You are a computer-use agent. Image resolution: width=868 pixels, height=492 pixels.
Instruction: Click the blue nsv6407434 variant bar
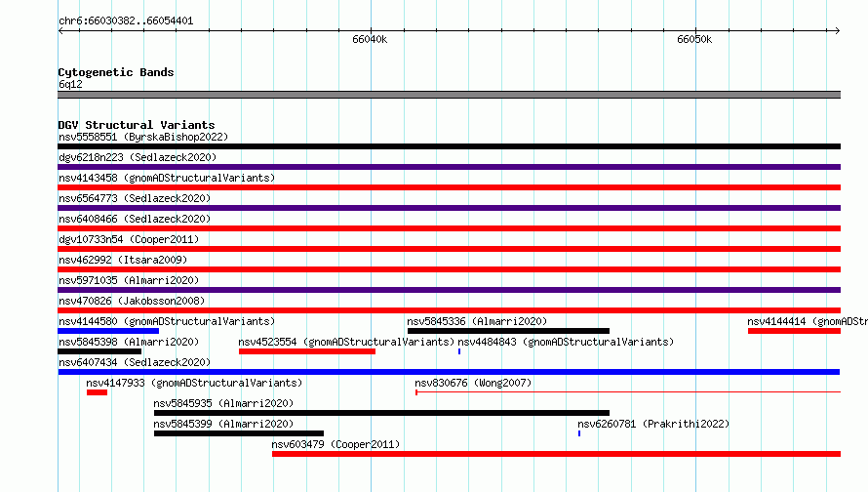[449, 372]
